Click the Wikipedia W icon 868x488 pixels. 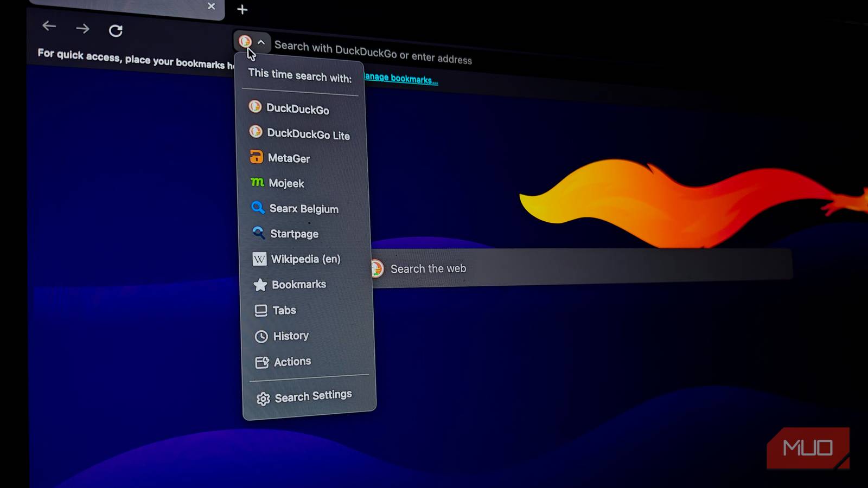259,259
